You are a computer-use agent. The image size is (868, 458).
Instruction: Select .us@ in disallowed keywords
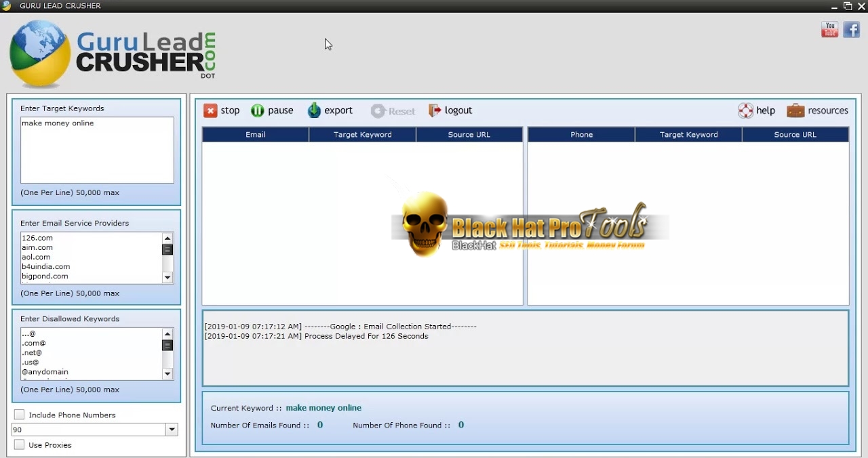click(31, 362)
